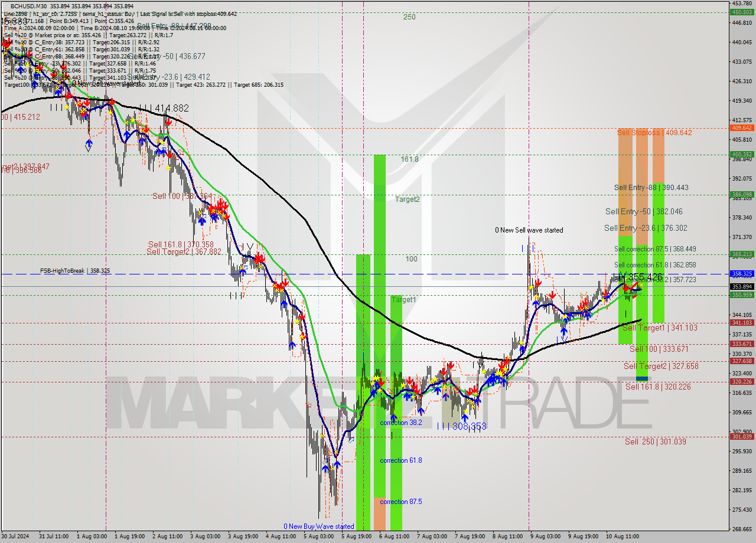Click the red 341.103 price tag
The width and height of the screenshot is (756, 543).
pos(742,323)
